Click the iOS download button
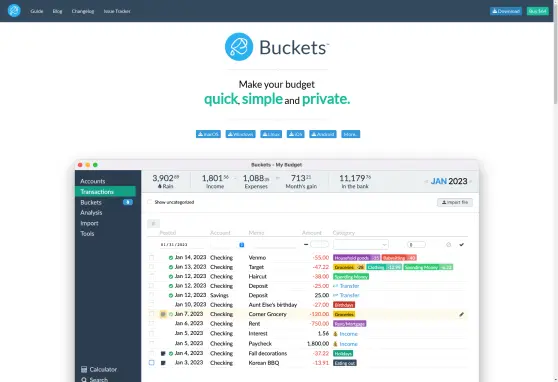Viewport: 558px width, 382px height. click(296, 134)
